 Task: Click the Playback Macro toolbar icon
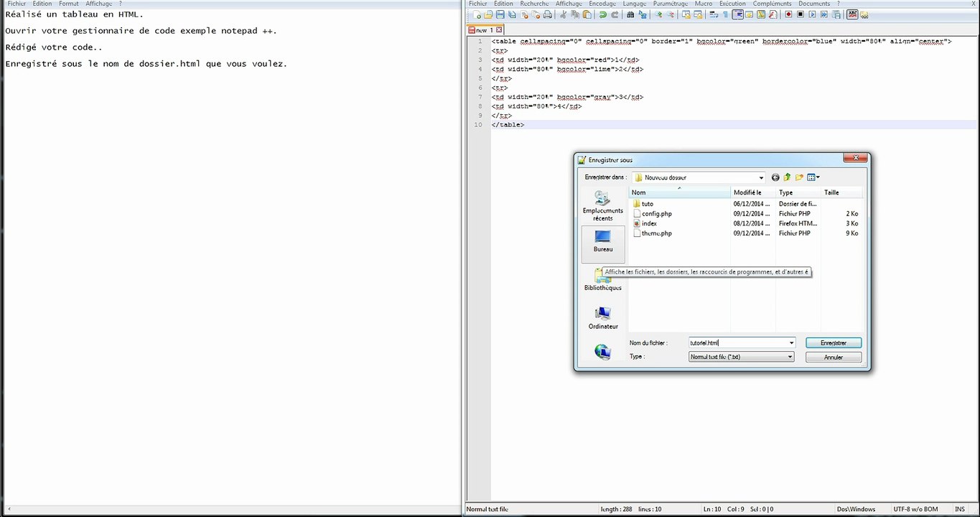pyautogui.click(x=813, y=14)
